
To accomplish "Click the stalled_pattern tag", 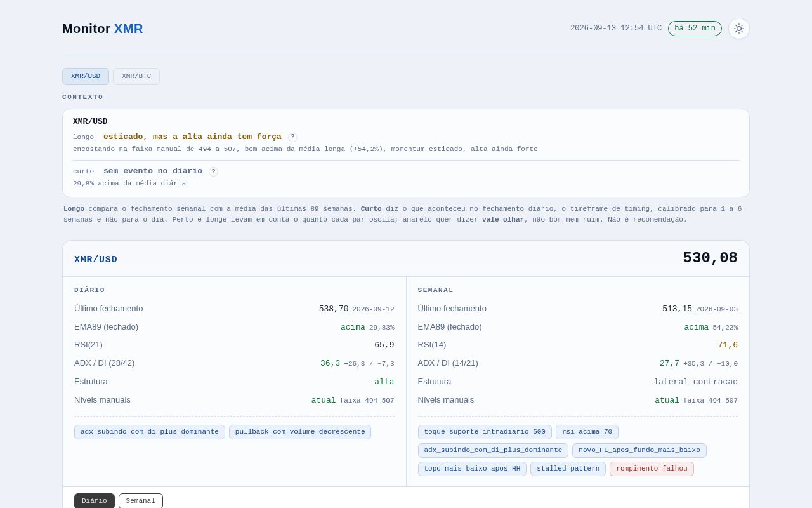I will (x=568, y=469).
